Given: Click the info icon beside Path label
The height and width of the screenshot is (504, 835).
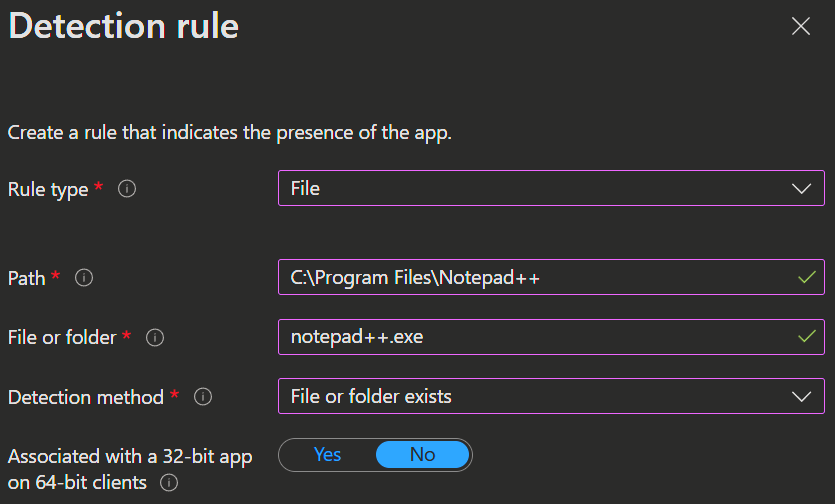Looking at the screenshot, I should (x=84, y=278).
